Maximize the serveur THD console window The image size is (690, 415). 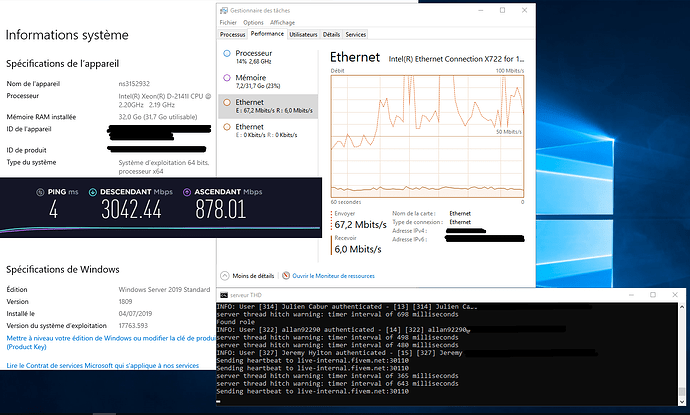coord(653,295)
